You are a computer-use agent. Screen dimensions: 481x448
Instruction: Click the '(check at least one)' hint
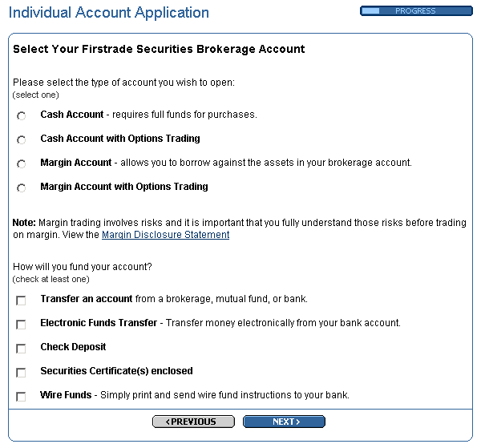[x=51, y=279]
